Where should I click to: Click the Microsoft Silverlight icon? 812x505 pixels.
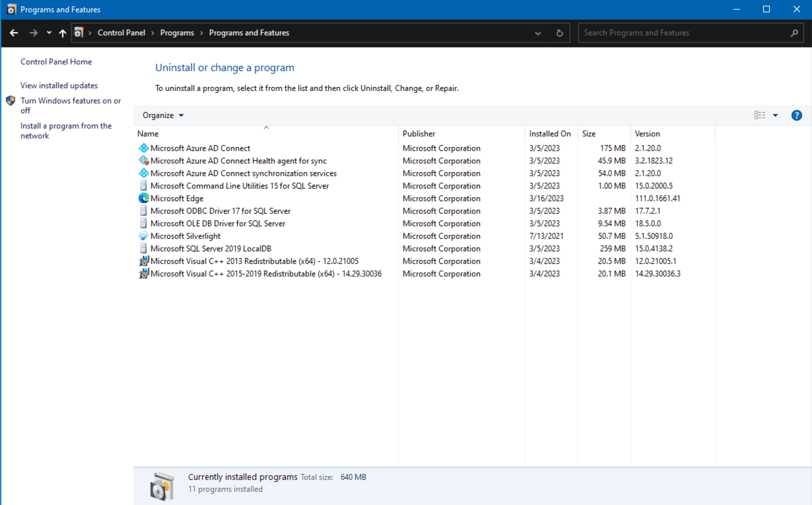click(x=143, y=236)
